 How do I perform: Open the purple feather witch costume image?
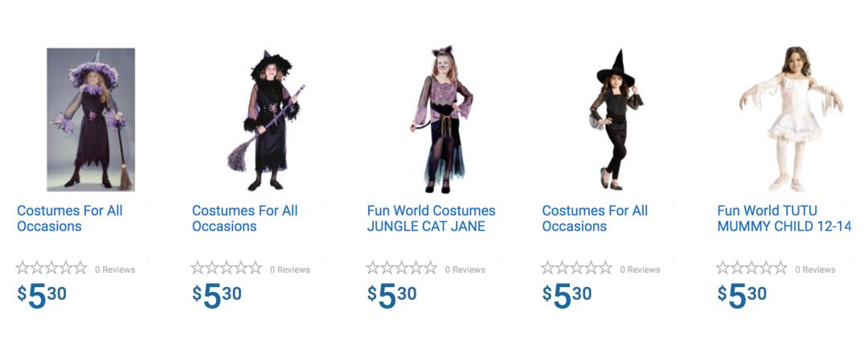(x=91, y=119)
